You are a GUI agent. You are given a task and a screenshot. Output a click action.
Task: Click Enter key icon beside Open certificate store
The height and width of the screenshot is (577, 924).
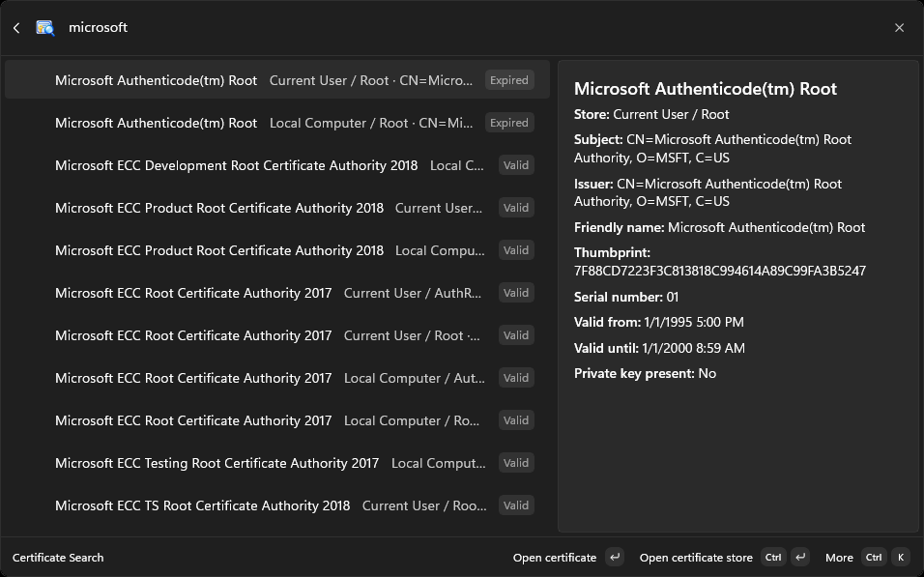[x=800, y=557]
